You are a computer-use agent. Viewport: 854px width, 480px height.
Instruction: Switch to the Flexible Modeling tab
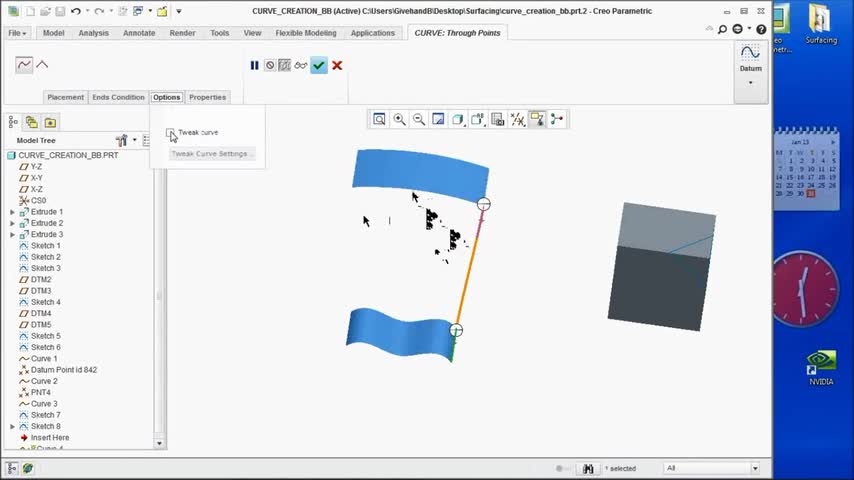pos(306,33)
